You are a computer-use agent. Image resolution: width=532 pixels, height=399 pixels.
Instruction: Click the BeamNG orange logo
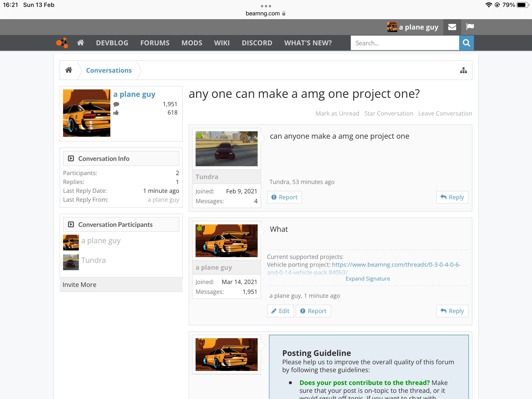tap(62, 43)
